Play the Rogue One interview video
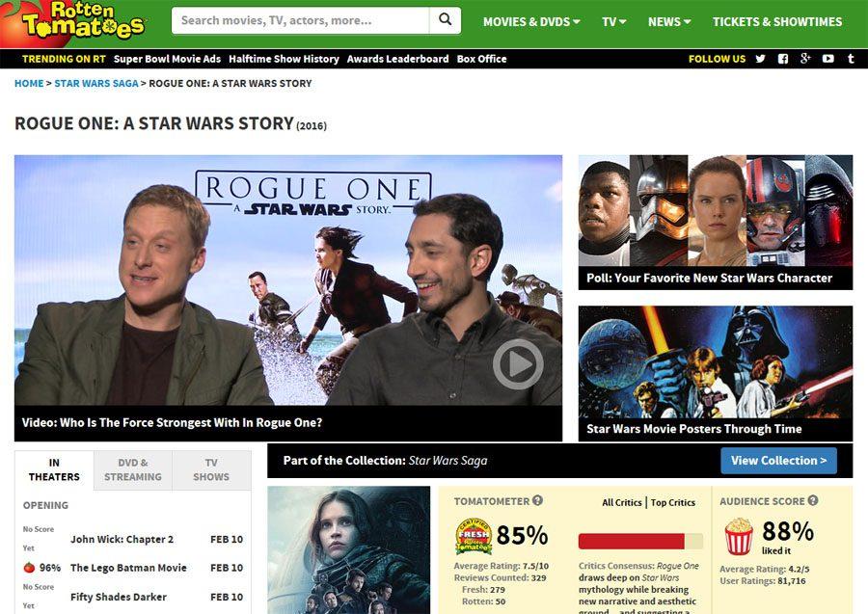Image resolution: width=868 pixels, height=614 pixels. point(518,364)
